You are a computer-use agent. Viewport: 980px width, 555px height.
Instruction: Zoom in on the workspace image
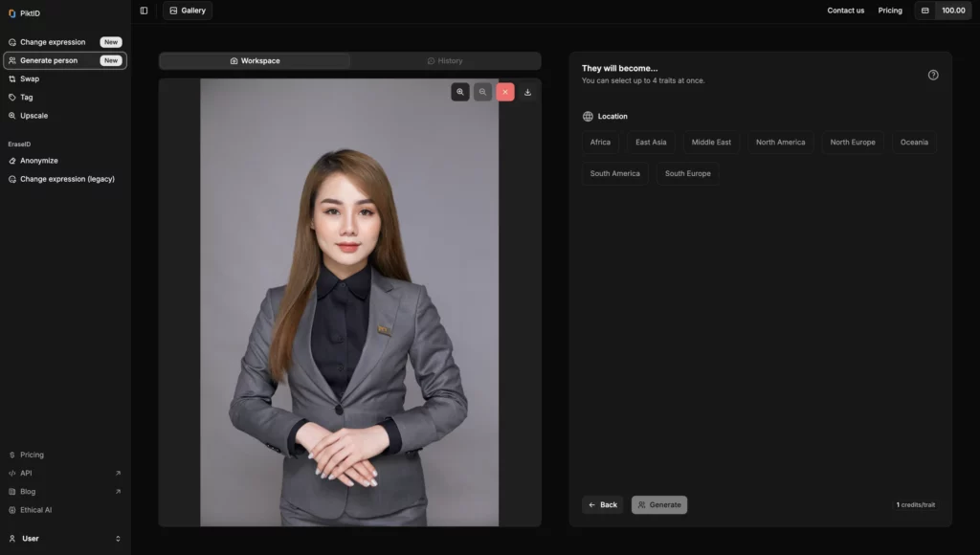(x=460, y=91)
